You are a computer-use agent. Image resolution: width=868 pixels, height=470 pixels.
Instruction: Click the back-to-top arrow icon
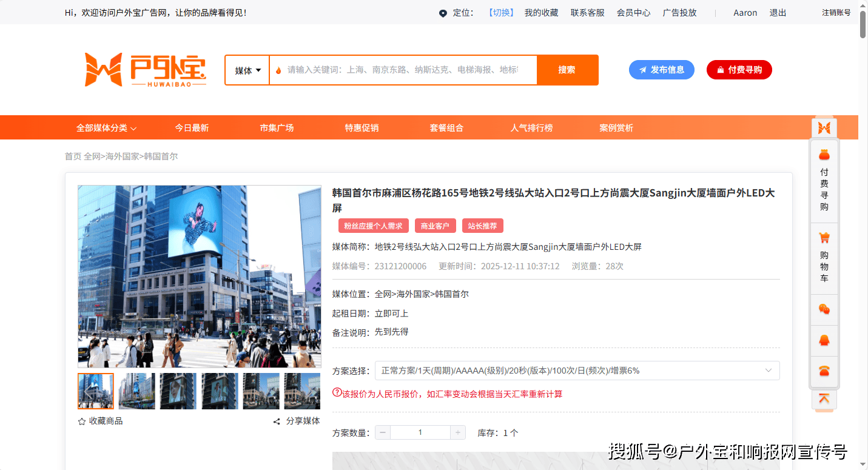tap(824, 399)
